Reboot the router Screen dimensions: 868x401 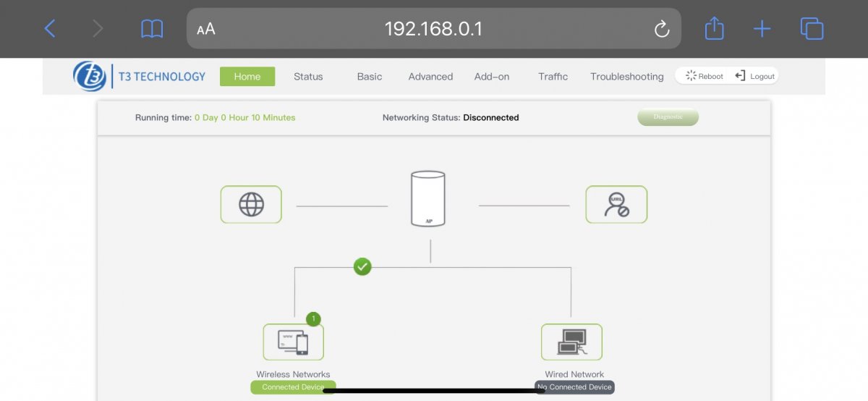coord(705,76)
